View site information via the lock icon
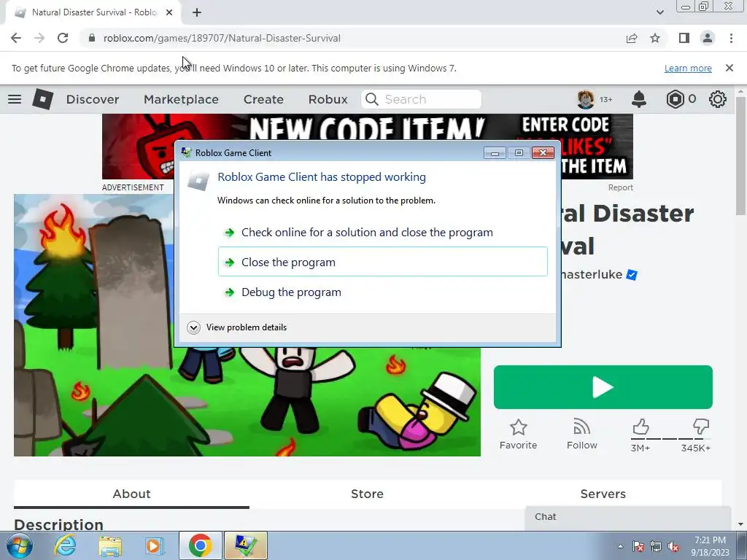This screenshot has height=560, width=747. [92, 38]
